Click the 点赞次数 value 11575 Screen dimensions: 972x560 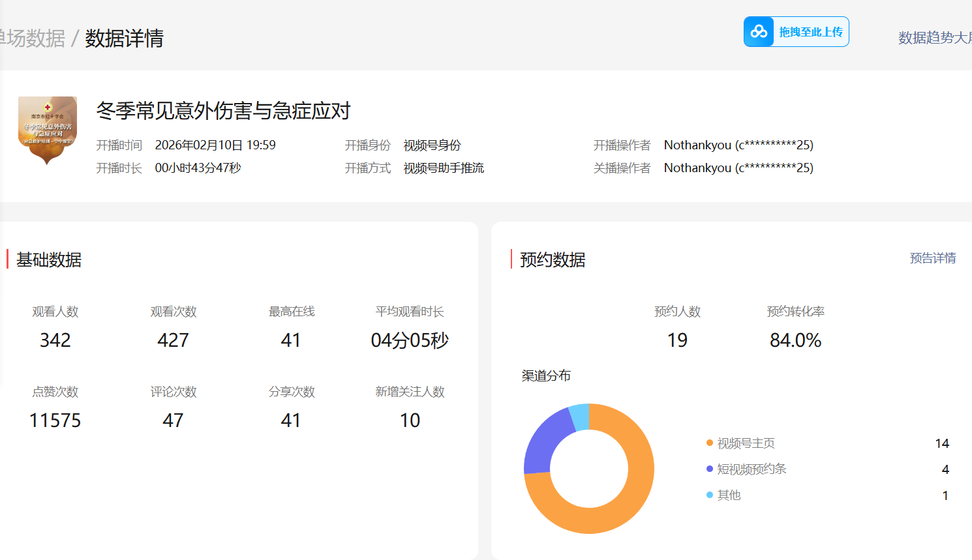(x=55, y=420)
